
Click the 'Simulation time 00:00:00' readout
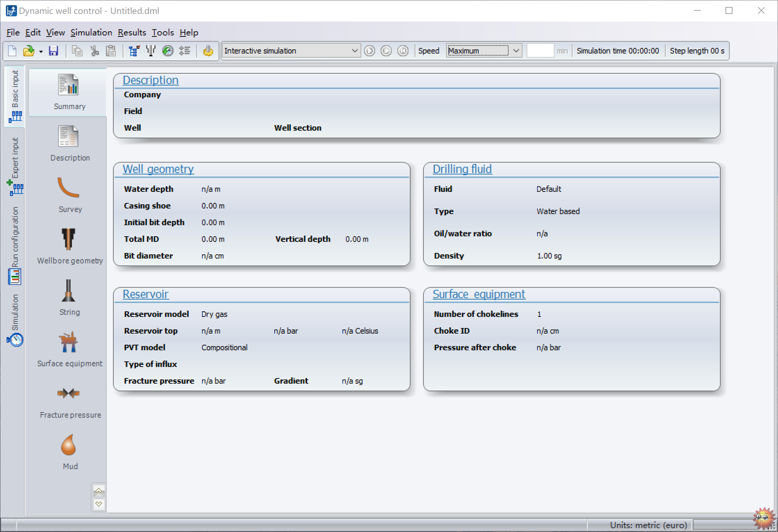point(618,51)
